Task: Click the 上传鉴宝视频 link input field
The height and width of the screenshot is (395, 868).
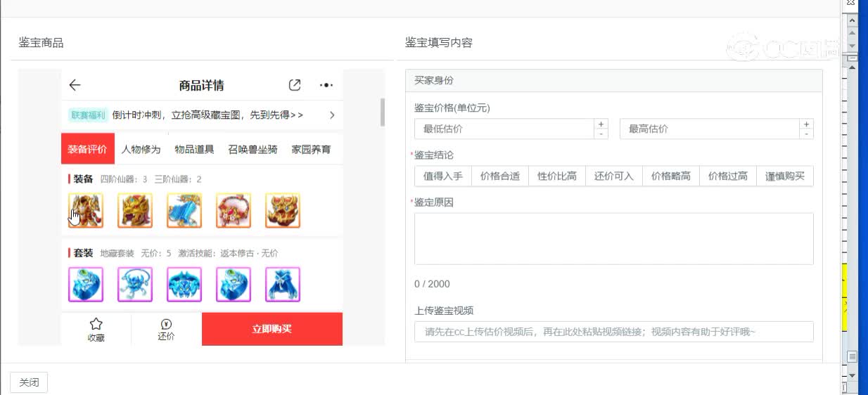Action: click(614, 332)
